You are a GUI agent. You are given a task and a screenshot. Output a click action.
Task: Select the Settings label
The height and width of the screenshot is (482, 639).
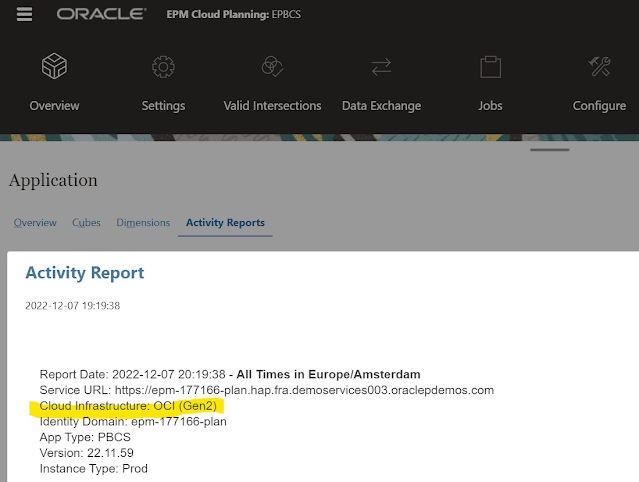[163, 106]
